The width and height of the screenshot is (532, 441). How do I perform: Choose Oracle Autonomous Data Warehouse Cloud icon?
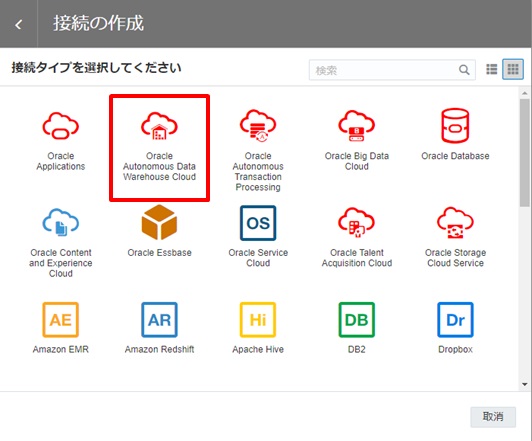coord(159,126)
